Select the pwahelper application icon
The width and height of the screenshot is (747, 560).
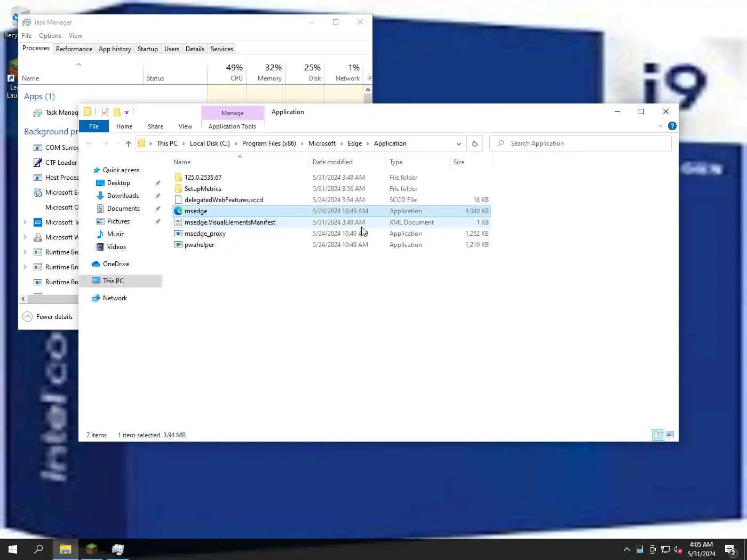click(178, 245)
